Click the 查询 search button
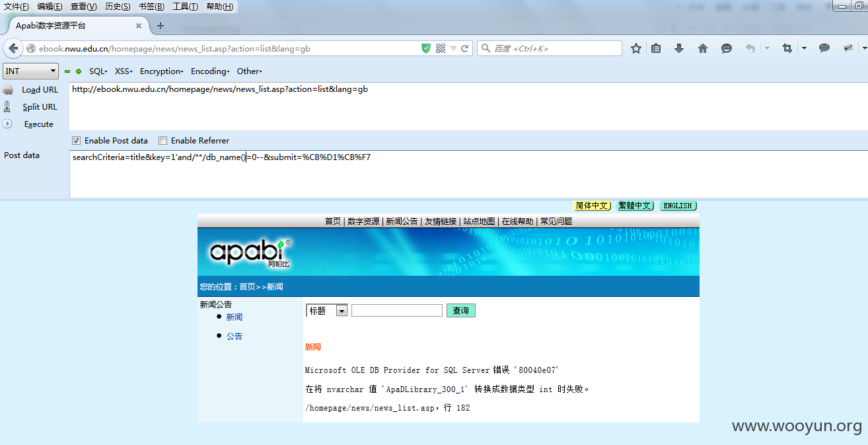The width and height of the screenshot is (868, 445). [461, 310]
